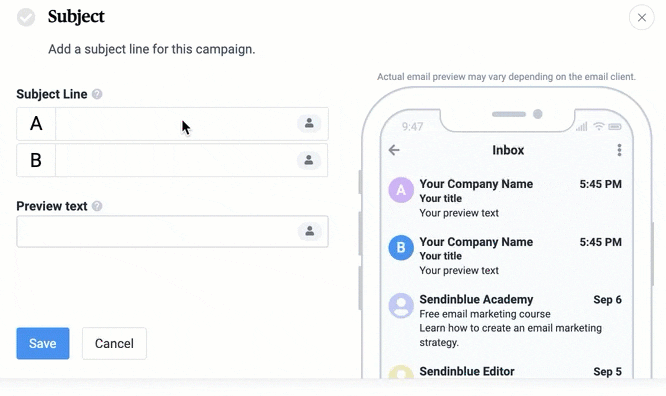
Task: Click Sendinblue Academy avatar icon
Action: coord(401,305)
